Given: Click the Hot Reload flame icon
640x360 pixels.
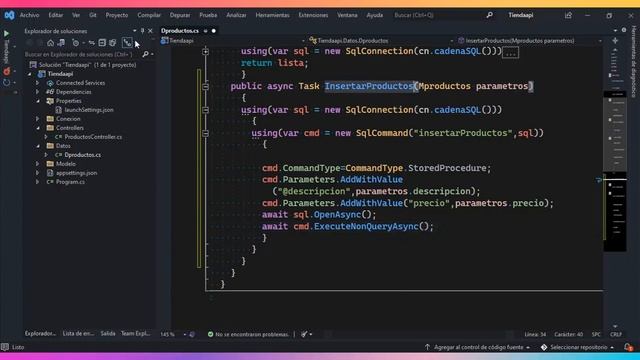Looking at the screenshot, I should [7, 71].
